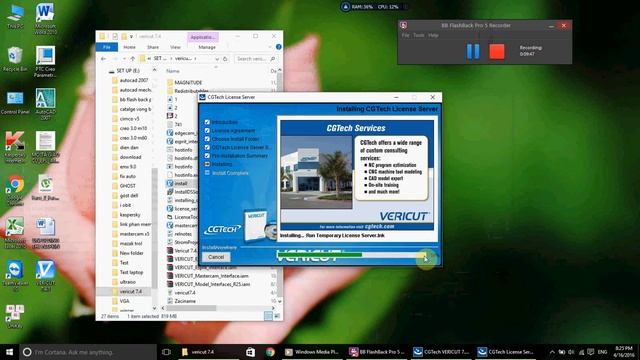Open Tools menu in BB FlashBack Recorder

click(x=418, y=36)
